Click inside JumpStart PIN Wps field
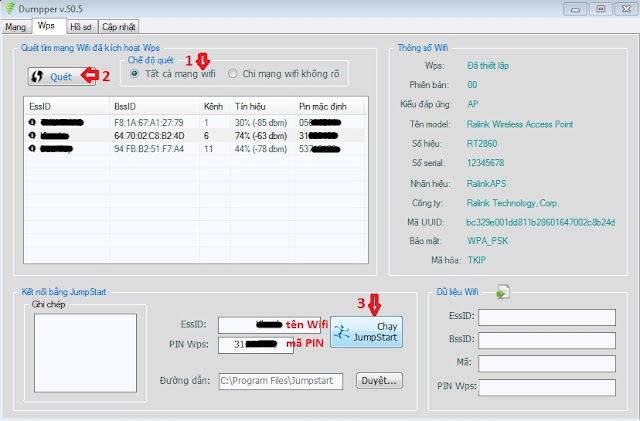This screenshot has height=421, width=640. tap(256, 345)
